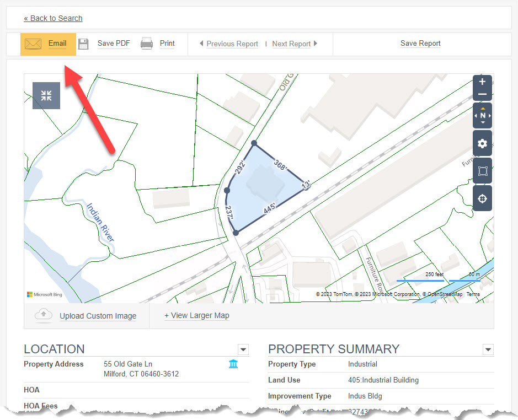This screenshot has width=518, height=420.
Task: Zoom in on the map
Action: click(482, 82)
